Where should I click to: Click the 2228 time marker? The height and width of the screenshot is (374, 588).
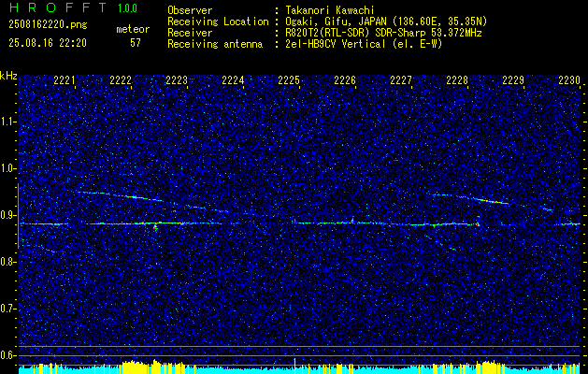click(457, 80)
